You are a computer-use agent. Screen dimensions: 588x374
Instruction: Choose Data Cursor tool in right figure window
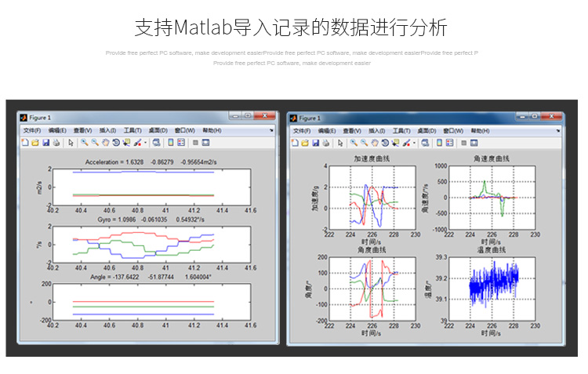[x=394, y=143]
